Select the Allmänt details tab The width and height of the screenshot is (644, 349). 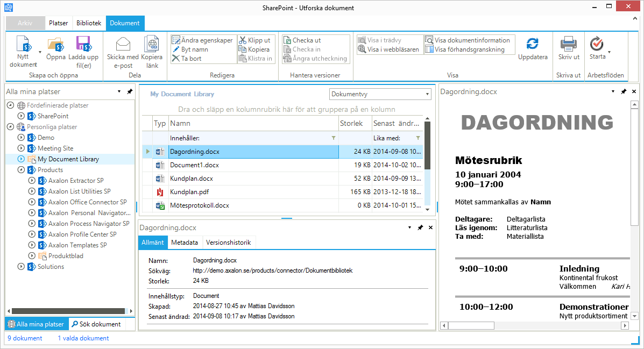tap(153, 242)
